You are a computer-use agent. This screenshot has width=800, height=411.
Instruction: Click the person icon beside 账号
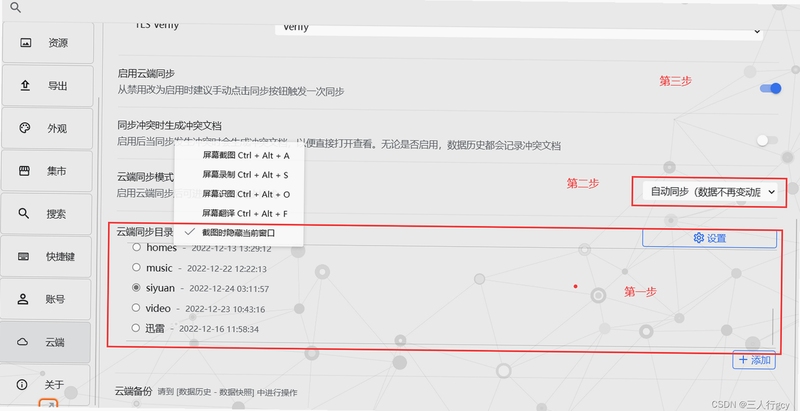[x=22, y=299]
